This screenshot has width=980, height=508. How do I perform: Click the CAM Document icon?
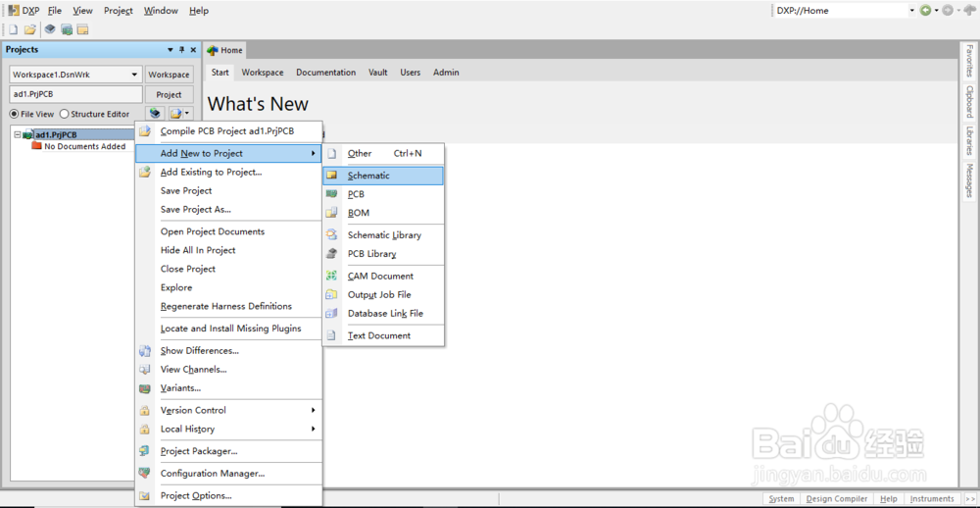click(332, 276)
